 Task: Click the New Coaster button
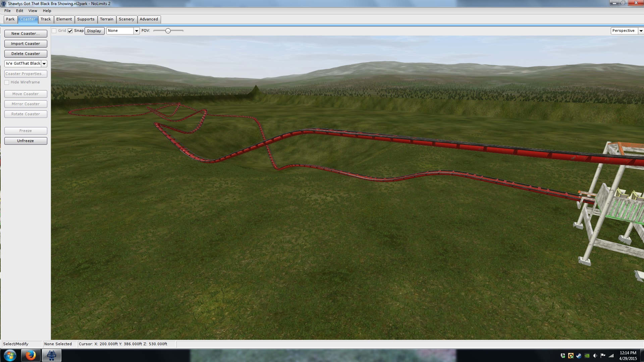(25, 34)
